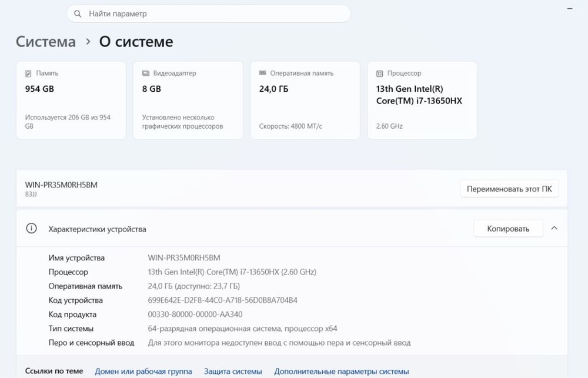Copy device specs with 'Копировать' button
Screen dimensions: 588x378
coord(508,229)
